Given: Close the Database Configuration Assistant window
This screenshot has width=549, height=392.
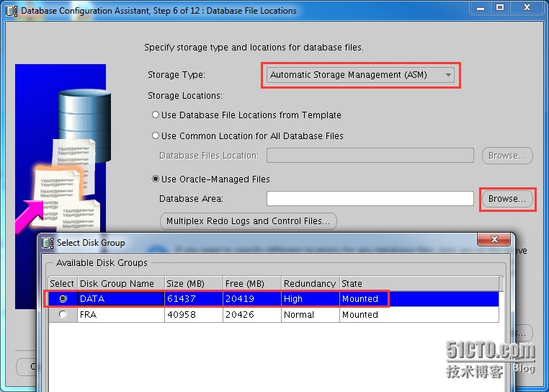Looking at the screenshot, I should coord(527,8).
